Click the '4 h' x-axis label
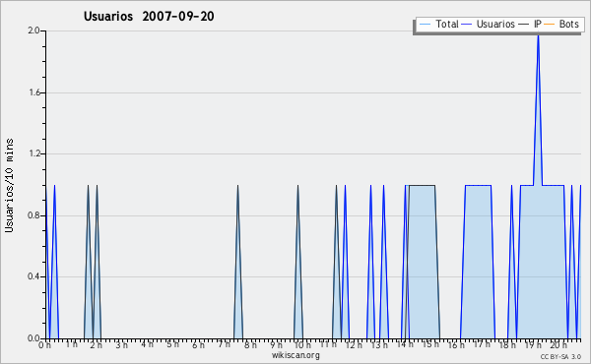The width and height of the screenshot is (591, 364). click(x=148, y=344)
